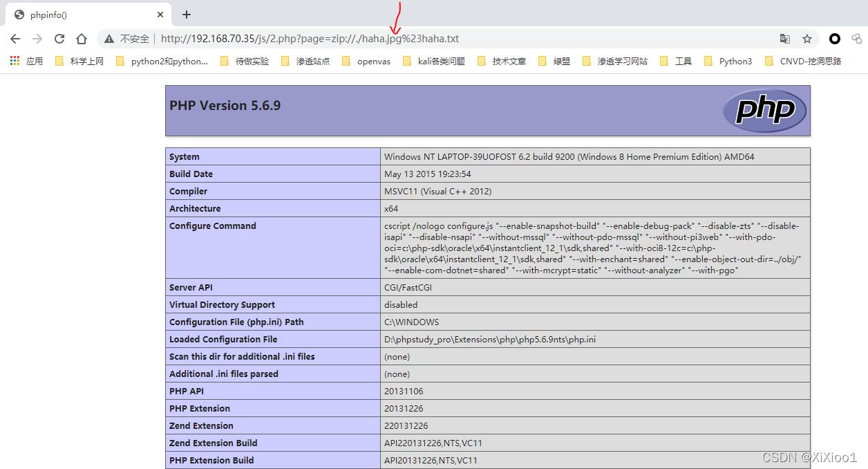Open the 工具 bookmark folder
Viewport: 868px width, 469px height.
click(x=675, y=61)
